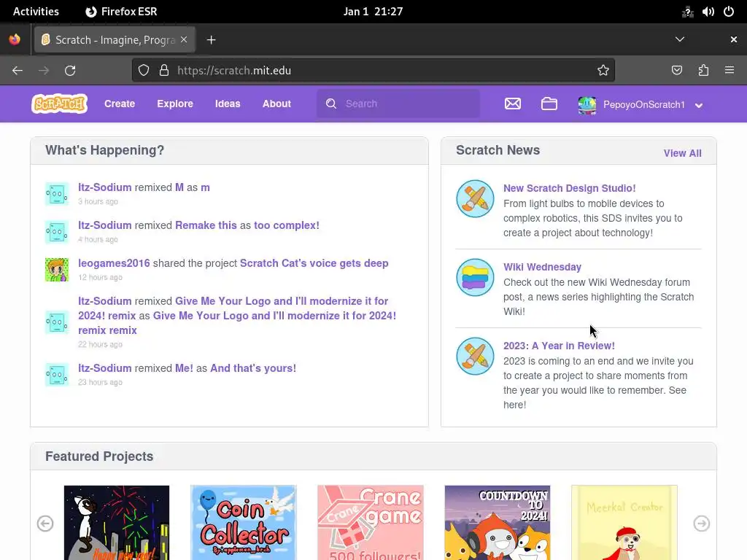Open the Countdown to 2024 project thumbnail

(x=498, y=523)
